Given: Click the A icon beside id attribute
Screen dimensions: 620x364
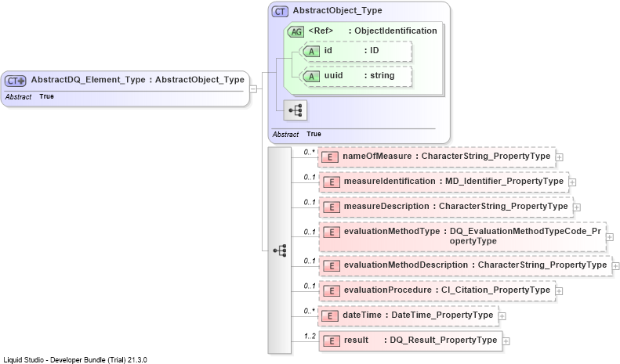Looking at the screenshot, I should click(x=311, y=52).
